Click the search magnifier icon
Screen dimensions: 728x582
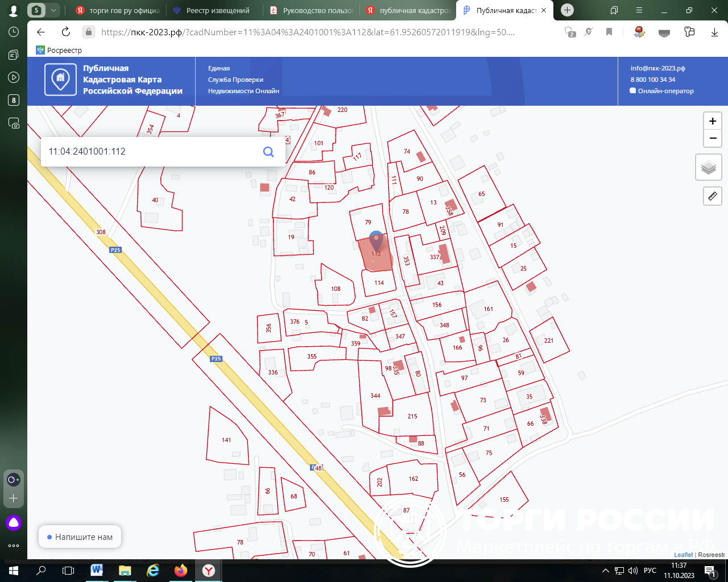[x=268, y=152]
